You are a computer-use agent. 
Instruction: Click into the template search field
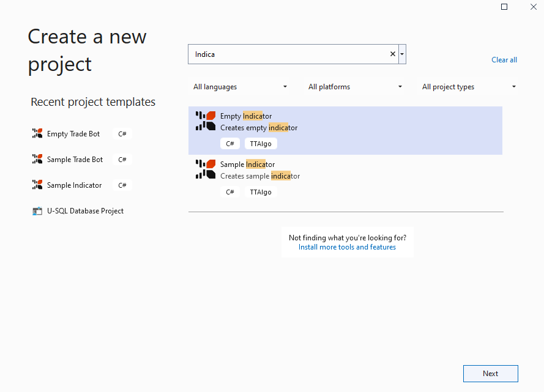pos(289,54)
